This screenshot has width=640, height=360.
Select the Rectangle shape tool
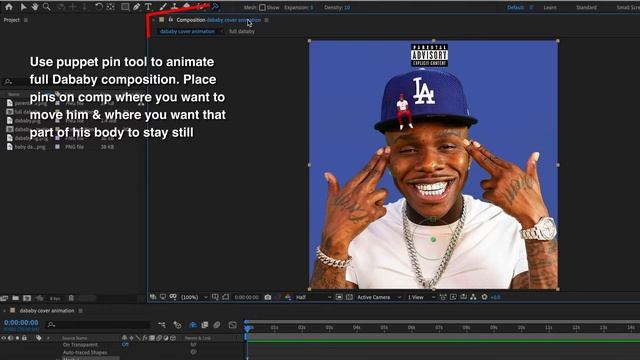(x=125, y=7)
